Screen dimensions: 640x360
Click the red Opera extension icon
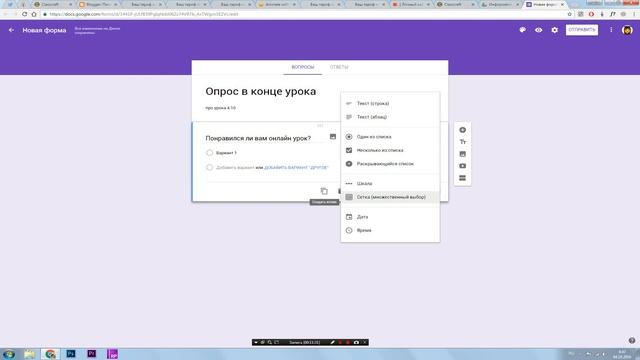pyautogui.click(x=591, y=14)
